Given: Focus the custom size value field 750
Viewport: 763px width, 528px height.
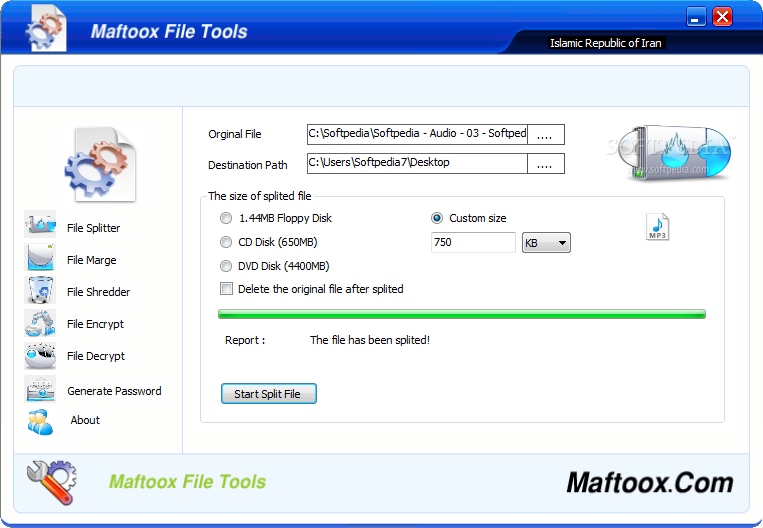Looking at the screenshot, I should tap(473, 242).
